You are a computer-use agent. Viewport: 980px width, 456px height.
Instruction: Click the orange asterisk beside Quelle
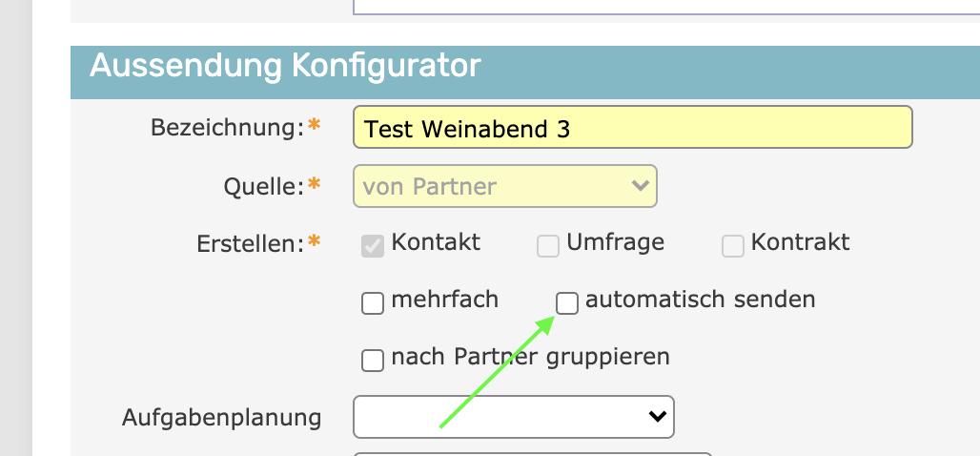[314, 185]
